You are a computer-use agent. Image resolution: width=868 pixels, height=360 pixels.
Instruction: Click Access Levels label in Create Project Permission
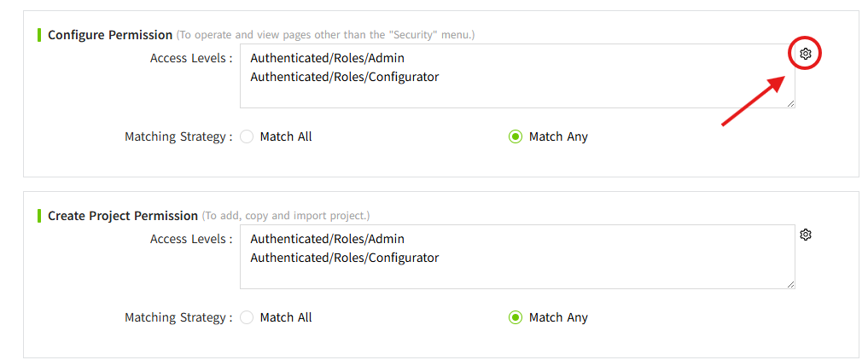click(190, 239)
